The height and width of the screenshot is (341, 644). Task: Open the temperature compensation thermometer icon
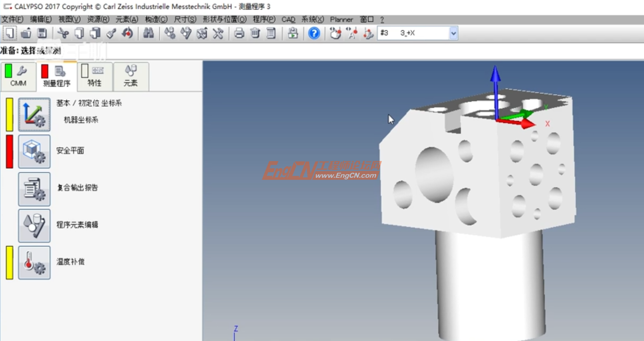coord(34,262)
